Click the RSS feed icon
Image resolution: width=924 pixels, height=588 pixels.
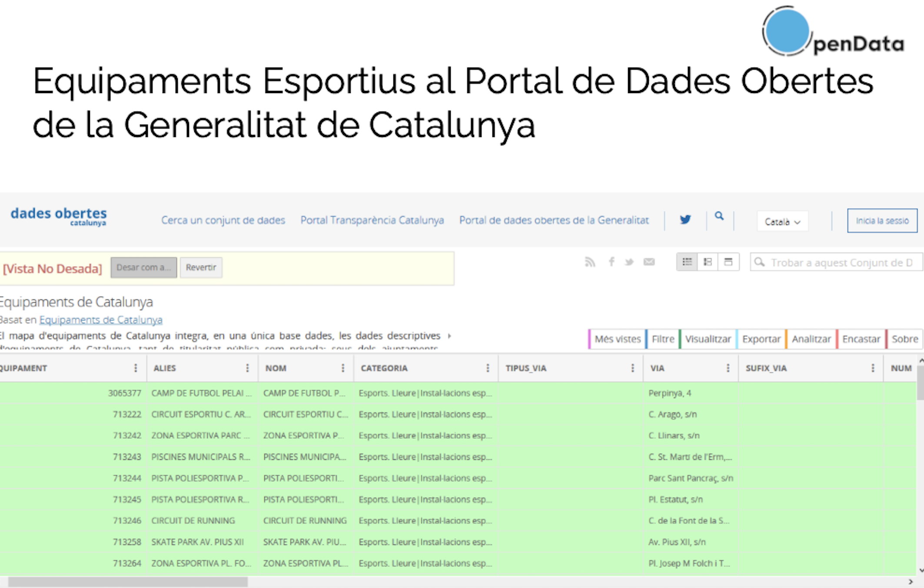[x=589, y=262]
